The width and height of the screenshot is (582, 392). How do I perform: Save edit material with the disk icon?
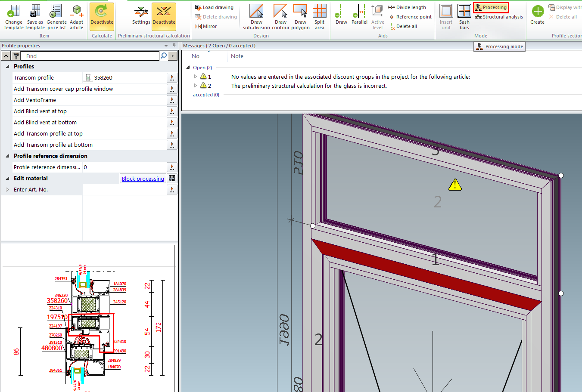coord(172,179)
